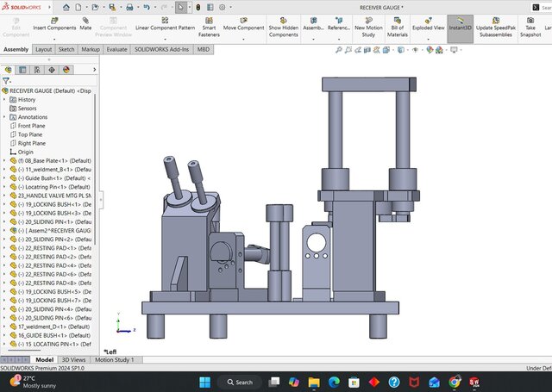Click the Hide/Show Items eye icon
552x392 pixels.
click(416, 50)
